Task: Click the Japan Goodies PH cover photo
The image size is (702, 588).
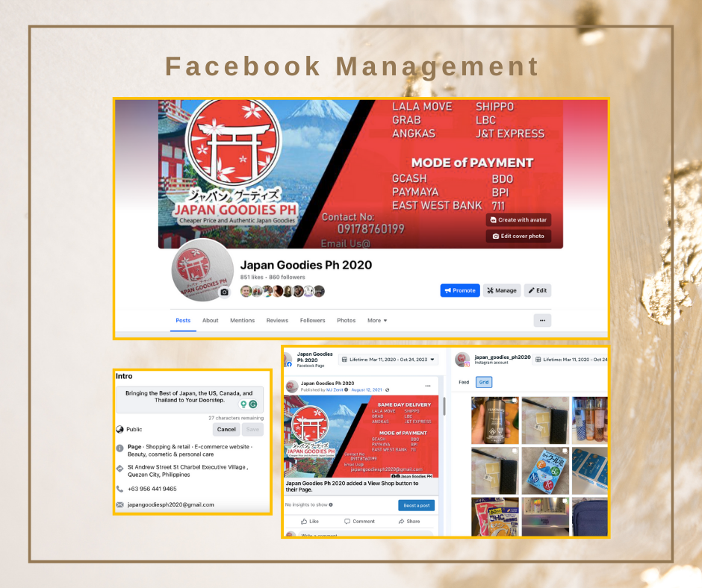Action: 361,174
